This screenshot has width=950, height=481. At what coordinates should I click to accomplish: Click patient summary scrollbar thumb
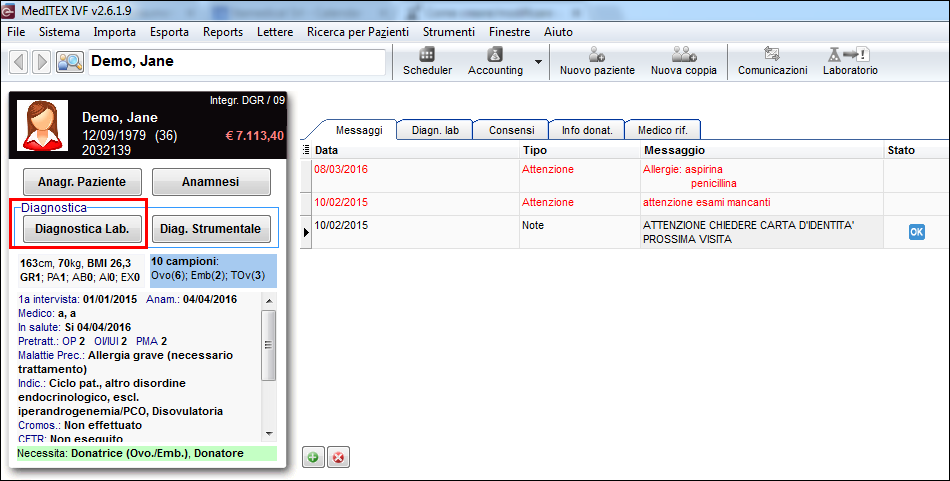(268, 345)
